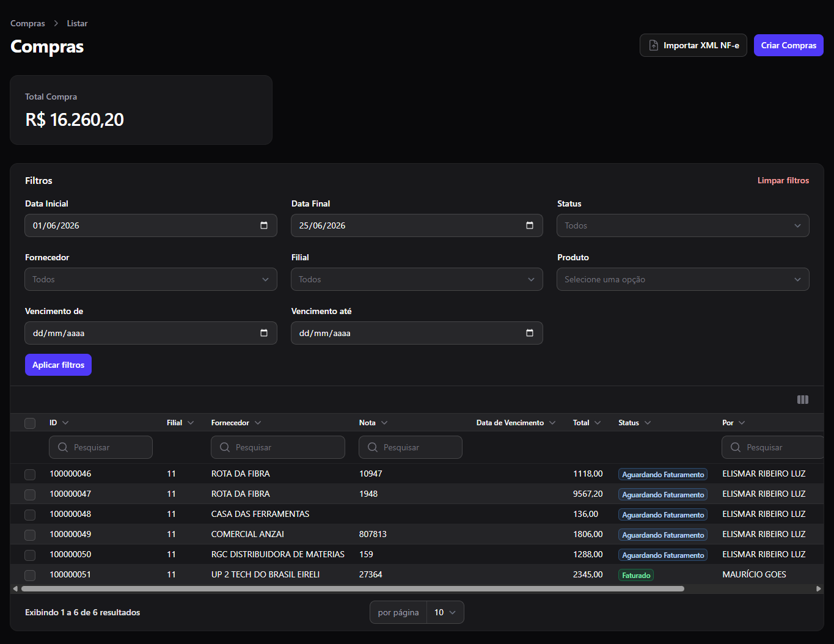The height and width of the screenshot is (644, 834).
Task: Click the magnifier icon in Nota search
Action: coord(373,447)
